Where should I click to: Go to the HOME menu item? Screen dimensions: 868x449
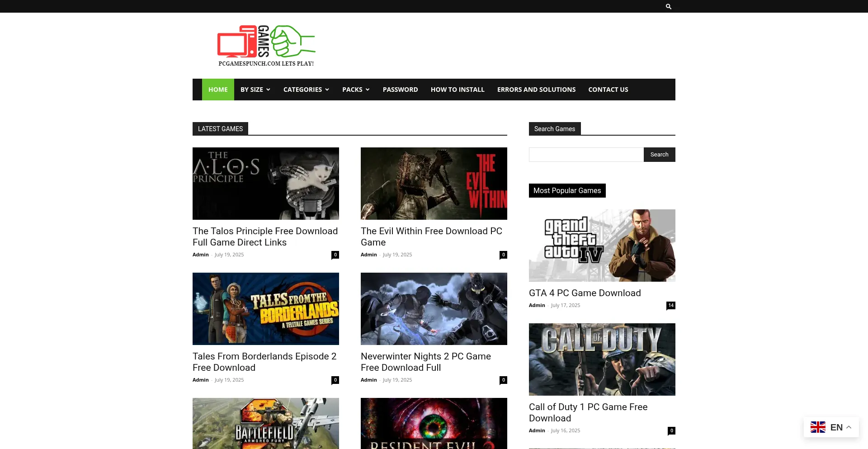click(x=218, y=90)
